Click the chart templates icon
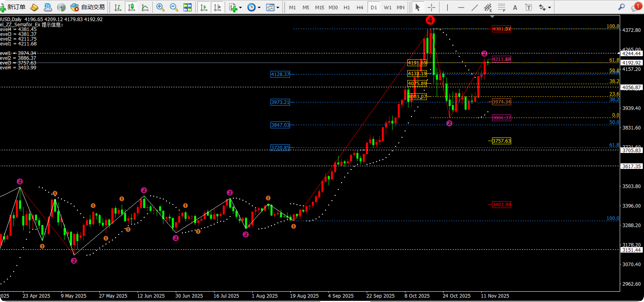The image size is (644, 302). (270, 7)
